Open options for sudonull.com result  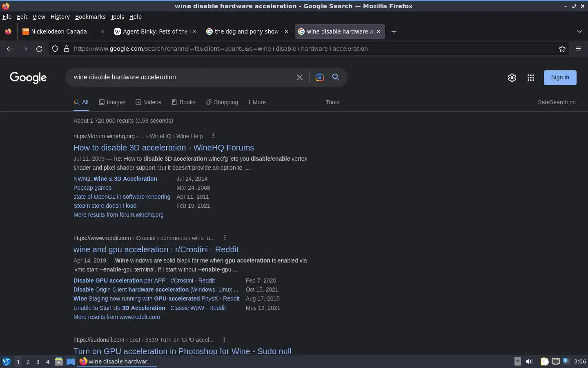coord(224,340)
